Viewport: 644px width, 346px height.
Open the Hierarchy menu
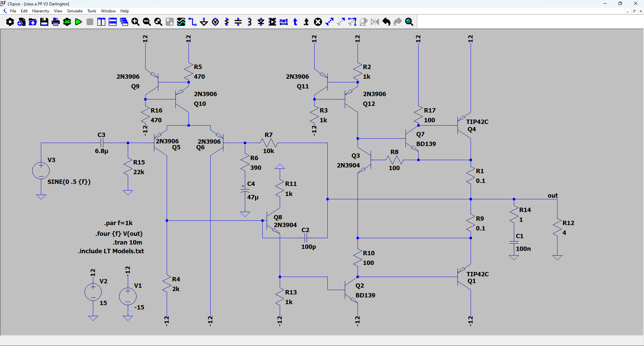(x=41, y=11)
